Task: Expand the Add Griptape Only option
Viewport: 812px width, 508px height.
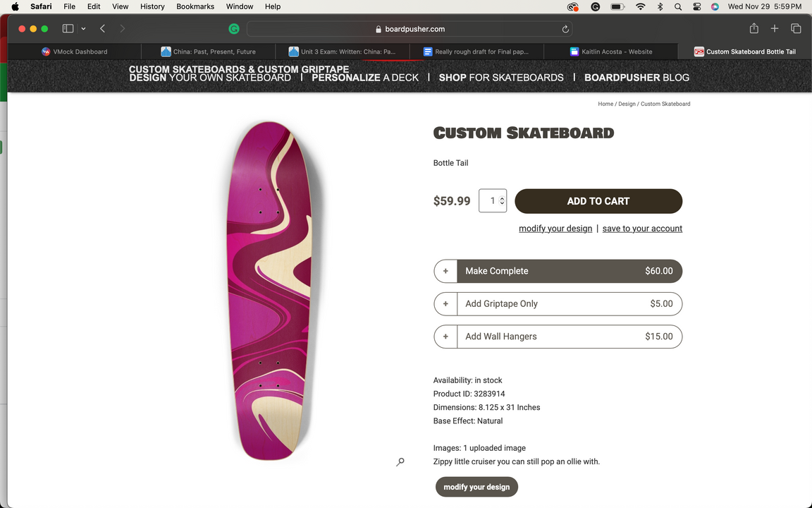Action: point(445,304)
